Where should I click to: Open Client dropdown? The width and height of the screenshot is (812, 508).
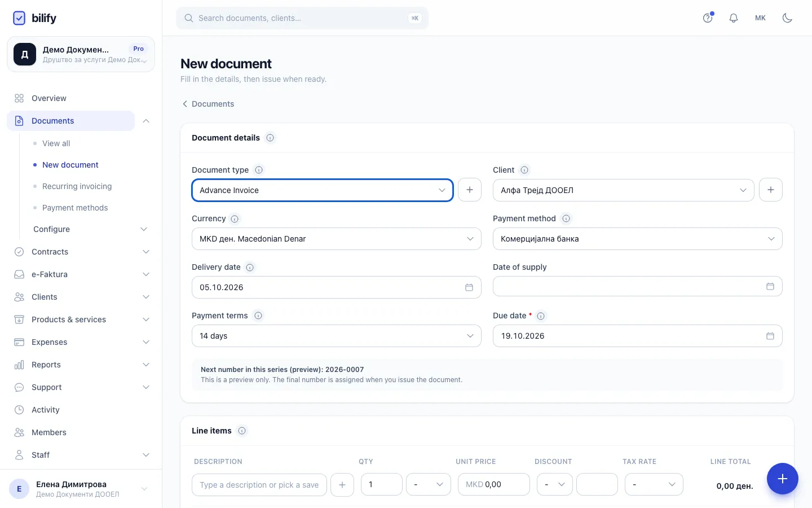624,190
